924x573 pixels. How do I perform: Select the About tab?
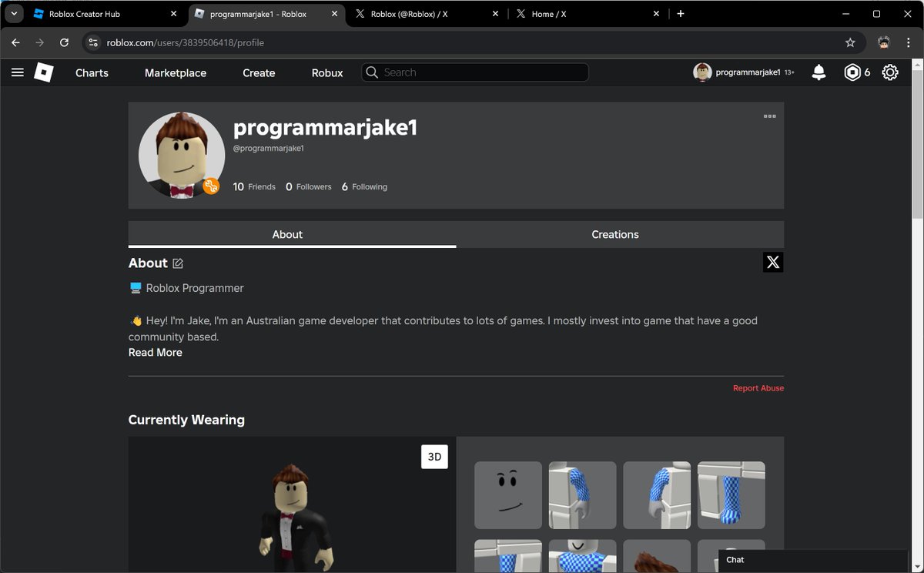click(x=287, y=234)
